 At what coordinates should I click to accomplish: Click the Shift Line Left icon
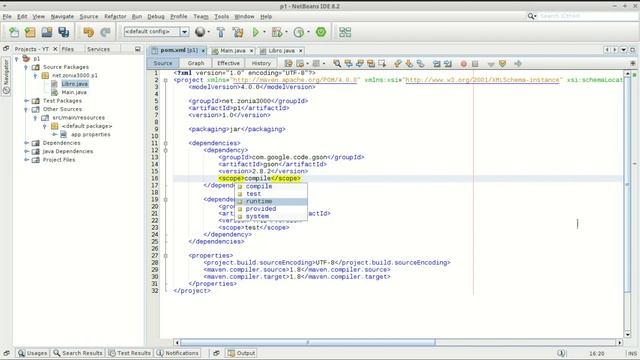pyautogui.click(x=437, y=63)
